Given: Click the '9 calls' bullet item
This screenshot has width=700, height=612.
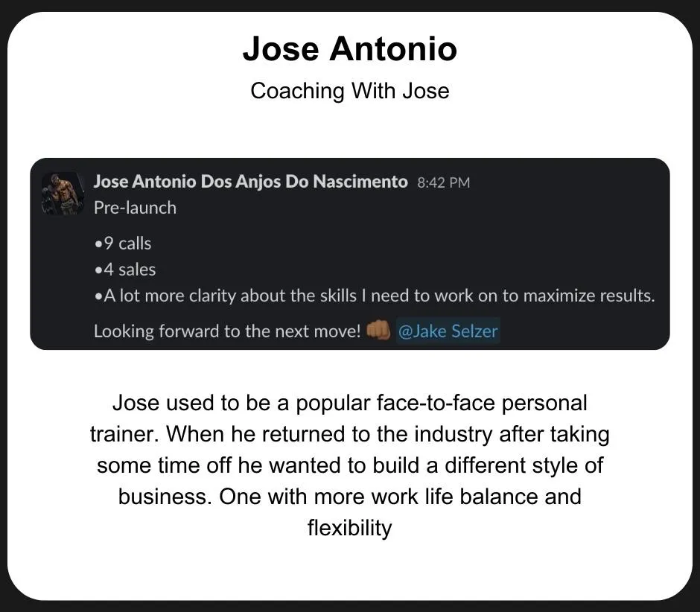Looking at the screenshot, I should 123,243.
